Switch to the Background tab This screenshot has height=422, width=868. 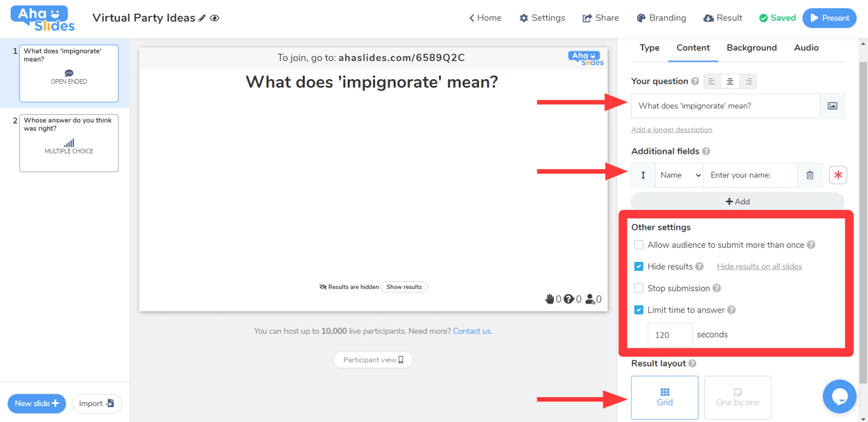click(x=751, y=48)
